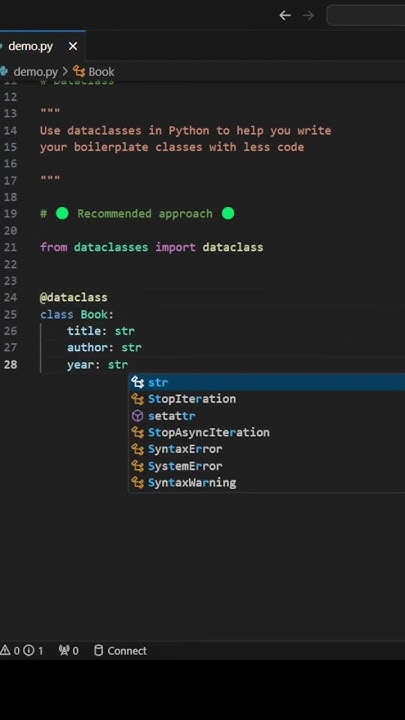Click line number 14 in the gutter
405x720 pixels.
(x=11, y=130)
